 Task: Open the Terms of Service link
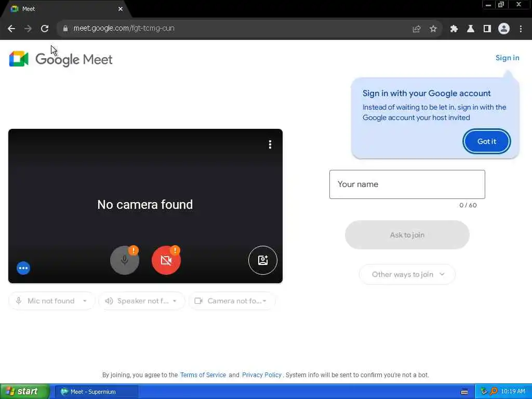[203, 375]
